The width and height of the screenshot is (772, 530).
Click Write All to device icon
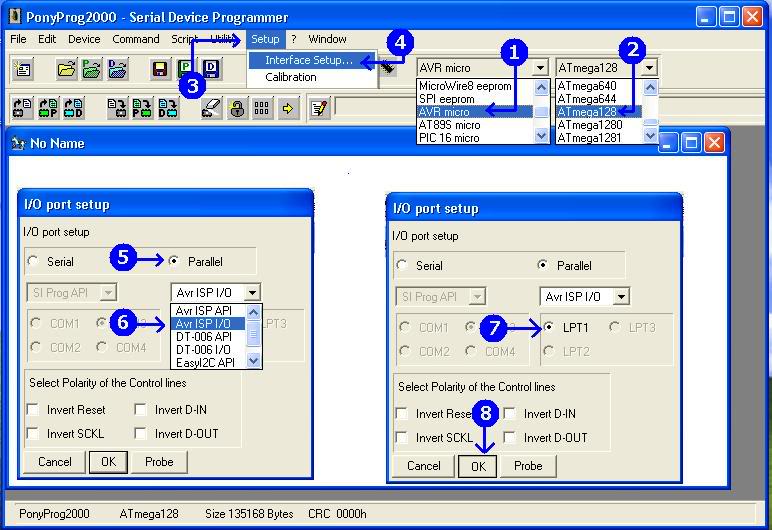pos(117,108)
